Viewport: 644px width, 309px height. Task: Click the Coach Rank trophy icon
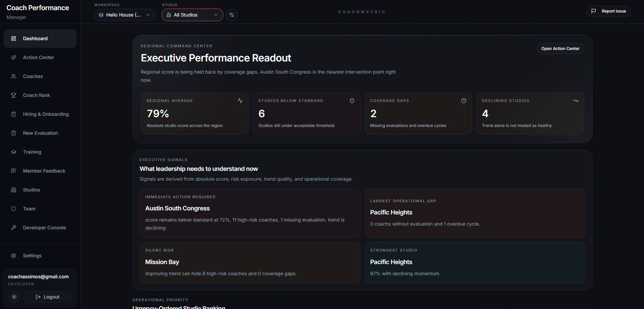[x=14, y=95]
